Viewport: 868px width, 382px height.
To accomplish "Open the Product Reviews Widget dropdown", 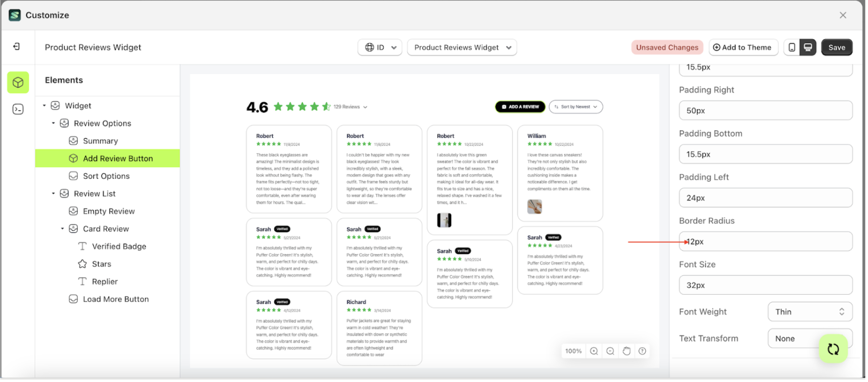I will click(462, 47).
